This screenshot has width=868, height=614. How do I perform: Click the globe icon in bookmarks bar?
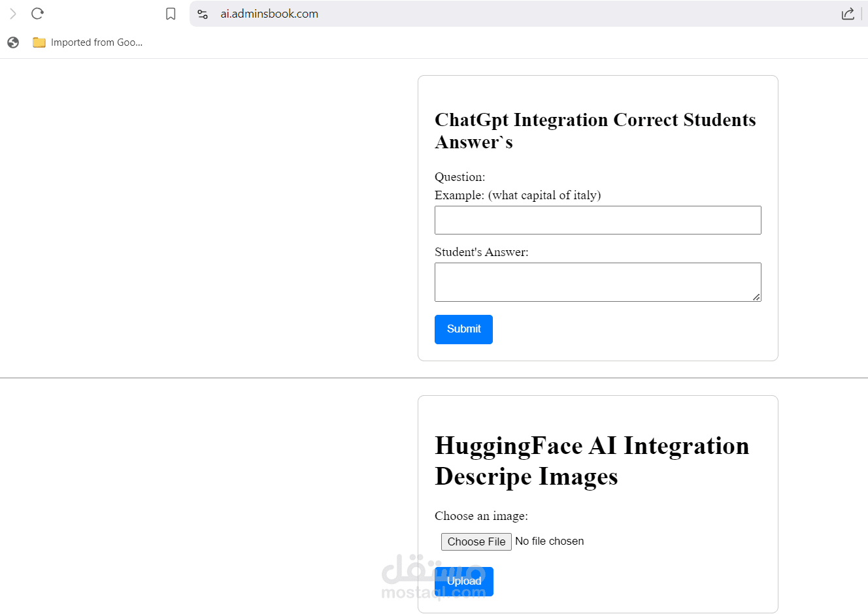tap(13, 42)
